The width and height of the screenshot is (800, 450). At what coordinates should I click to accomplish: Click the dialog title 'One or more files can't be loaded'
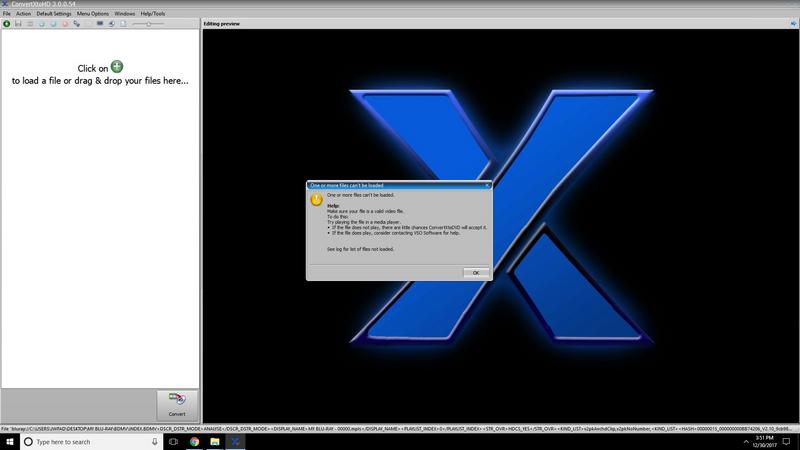(x=347, y=185)
